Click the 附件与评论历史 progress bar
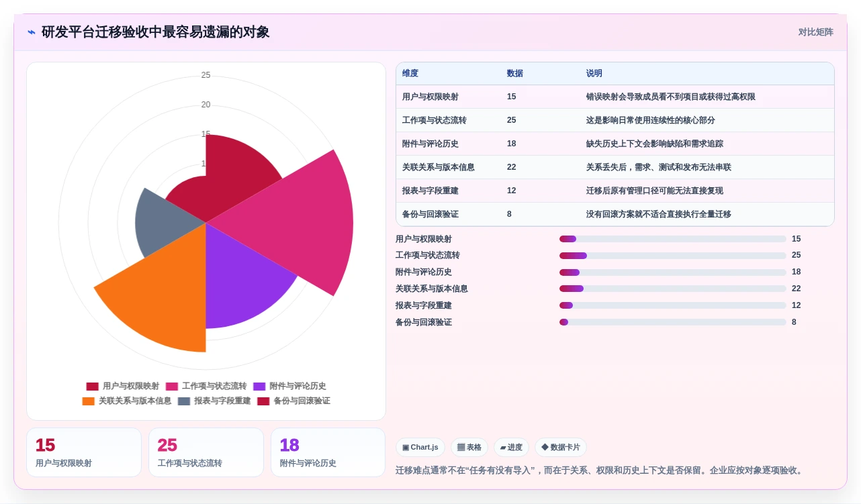 (673, 272)
